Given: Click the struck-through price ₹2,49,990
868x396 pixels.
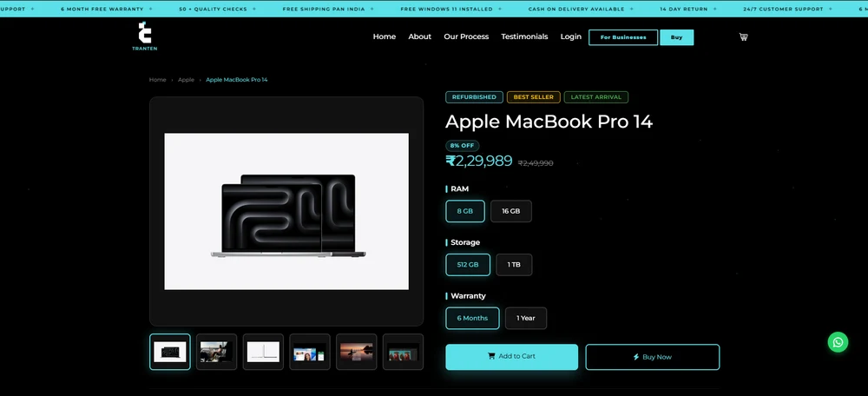Looking at the screenshot, I should (x=536, y=163).
